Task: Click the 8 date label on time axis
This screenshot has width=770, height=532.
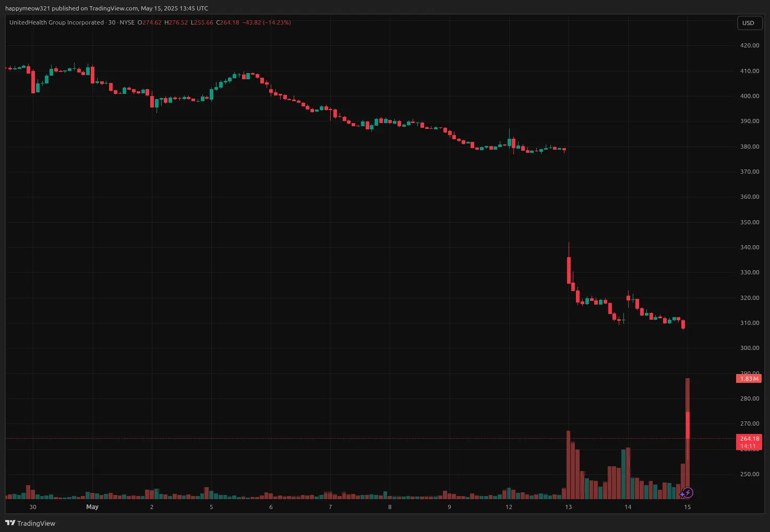Action: pos(390,507)
